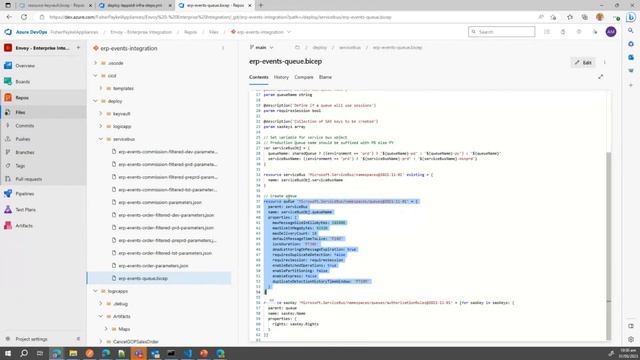
Task: Open the Branches page
Action: [x=24, y=152]
